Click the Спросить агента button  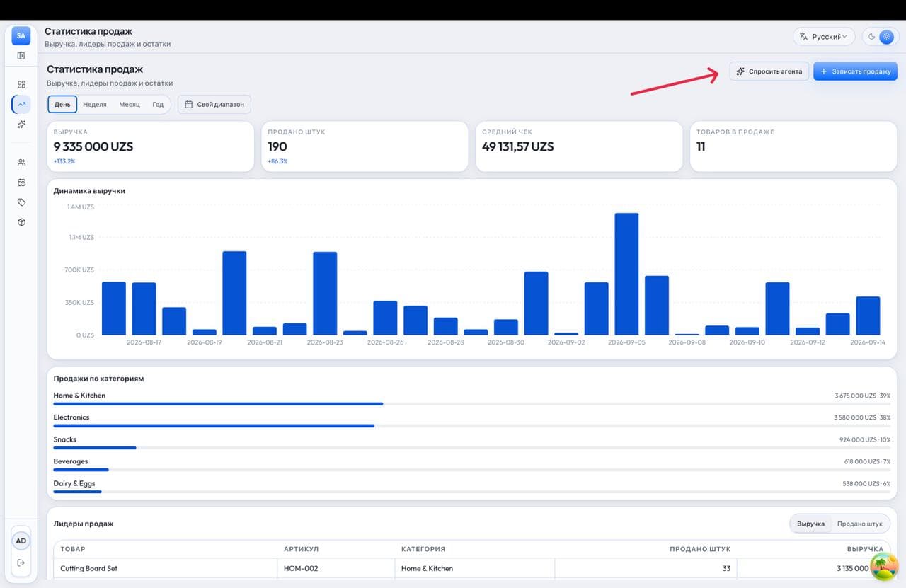coord(769,71)
